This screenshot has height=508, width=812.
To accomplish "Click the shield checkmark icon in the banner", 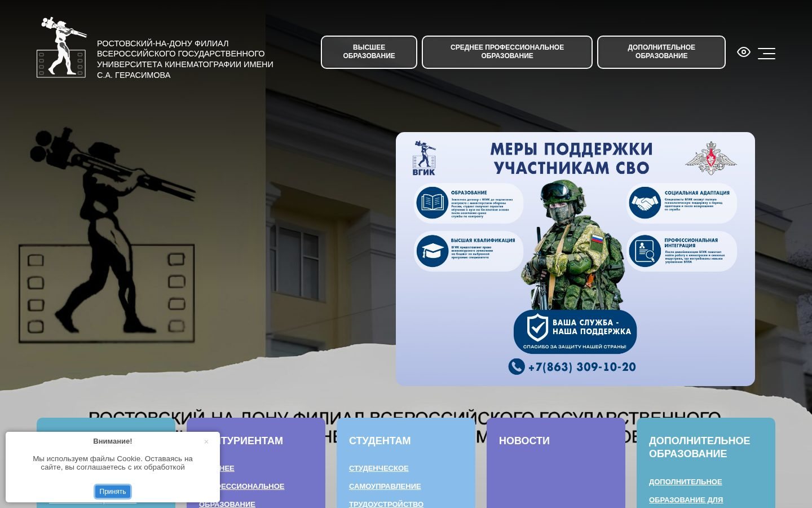I will [537, 328].
